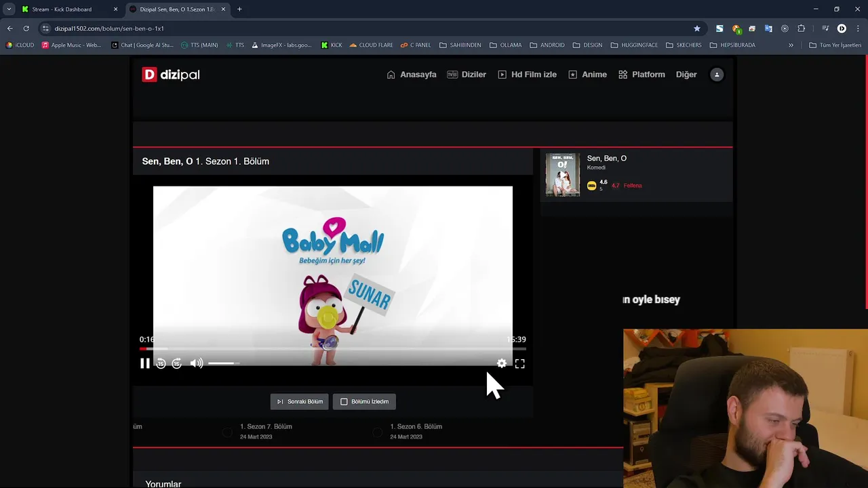Screen dimensions: 868x488
Task: Click the Sonraki Bölüm button
Action: (299, 402)
